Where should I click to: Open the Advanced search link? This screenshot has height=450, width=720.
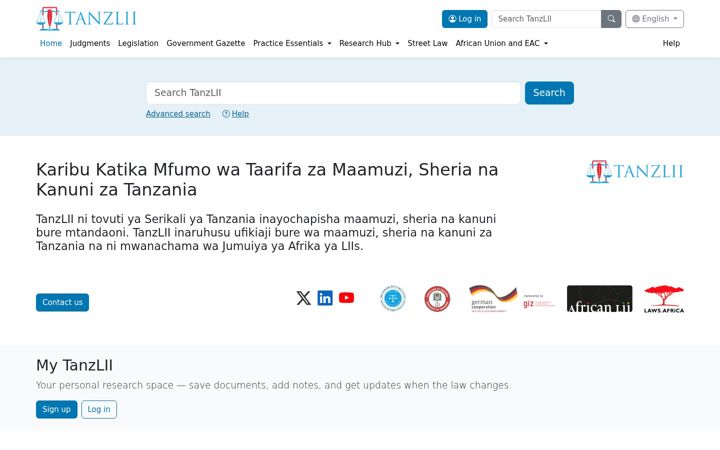click(178, 114)
